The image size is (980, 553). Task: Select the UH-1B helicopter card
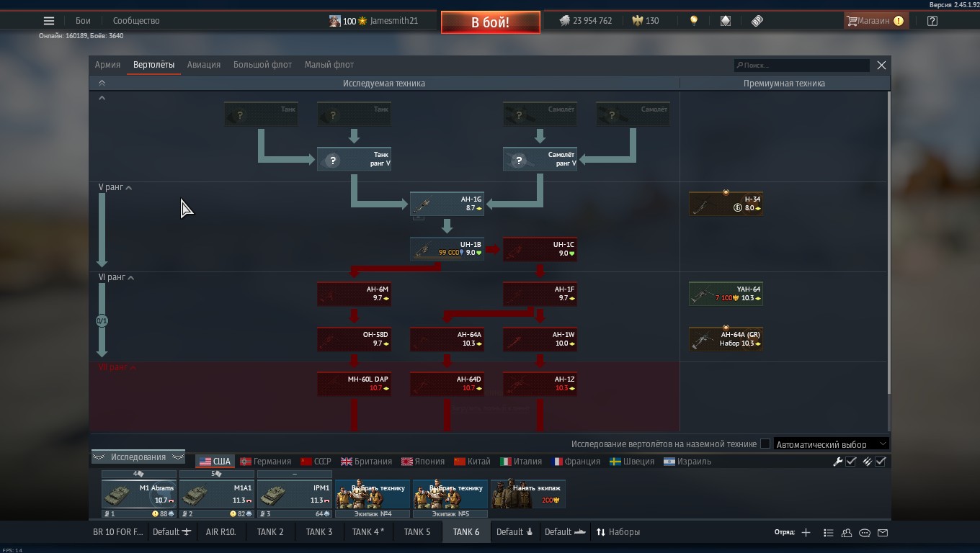447,249
